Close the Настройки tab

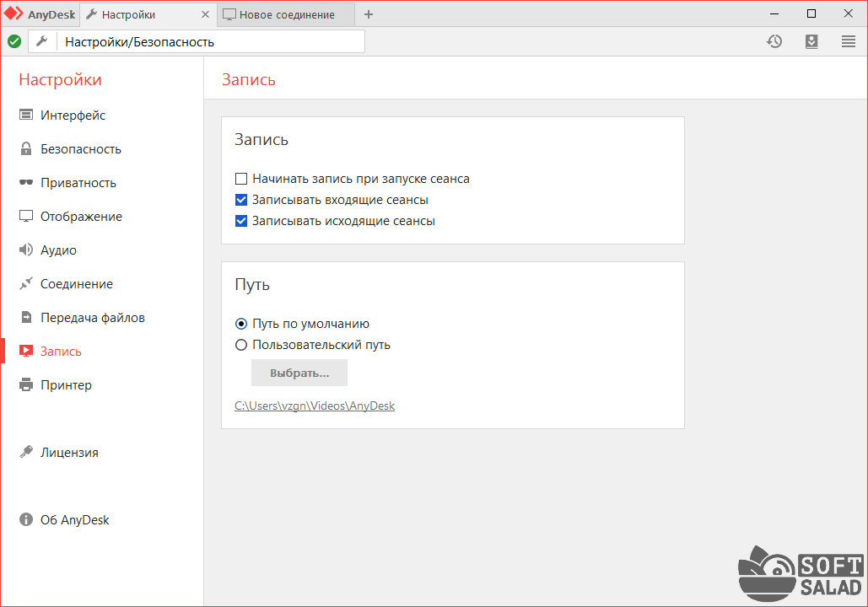point(205,14)
